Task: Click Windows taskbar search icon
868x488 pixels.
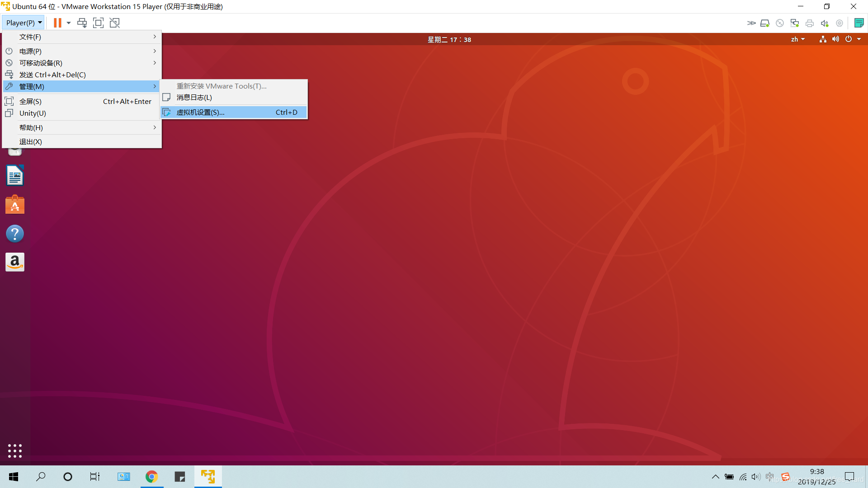Action: [41, 477]
